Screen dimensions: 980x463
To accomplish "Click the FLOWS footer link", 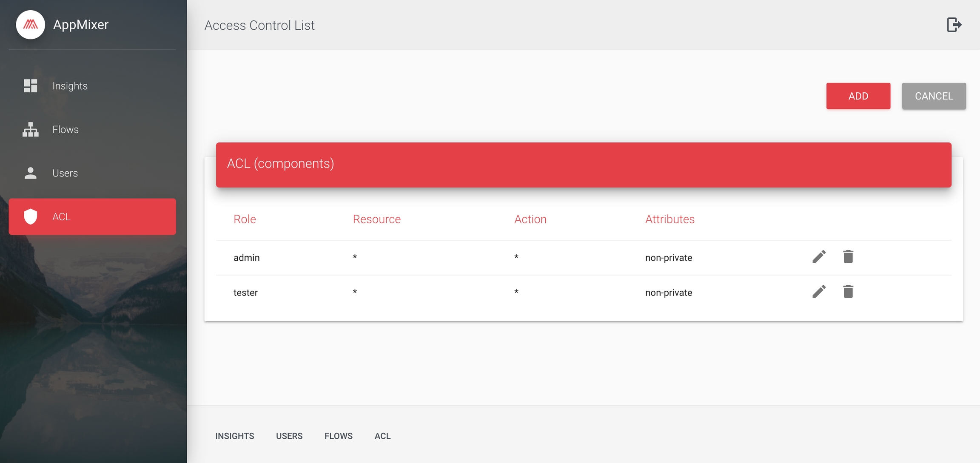I will coord(338,436).
